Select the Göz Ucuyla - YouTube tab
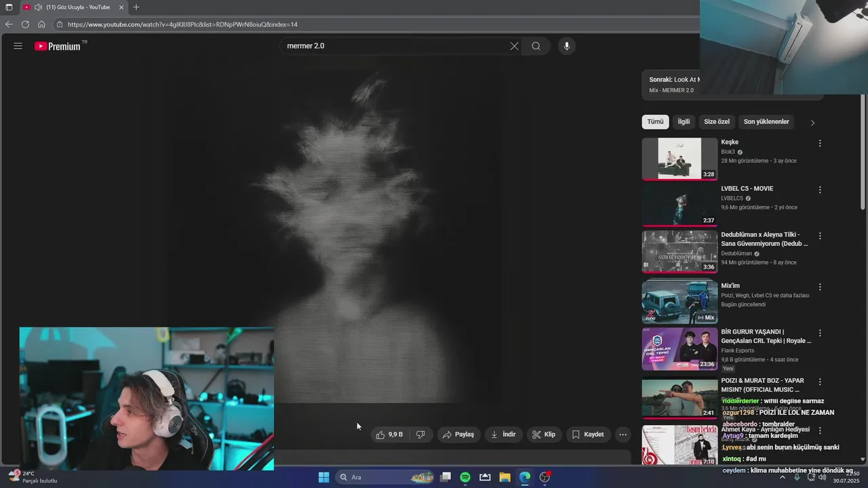 [73, 7]
